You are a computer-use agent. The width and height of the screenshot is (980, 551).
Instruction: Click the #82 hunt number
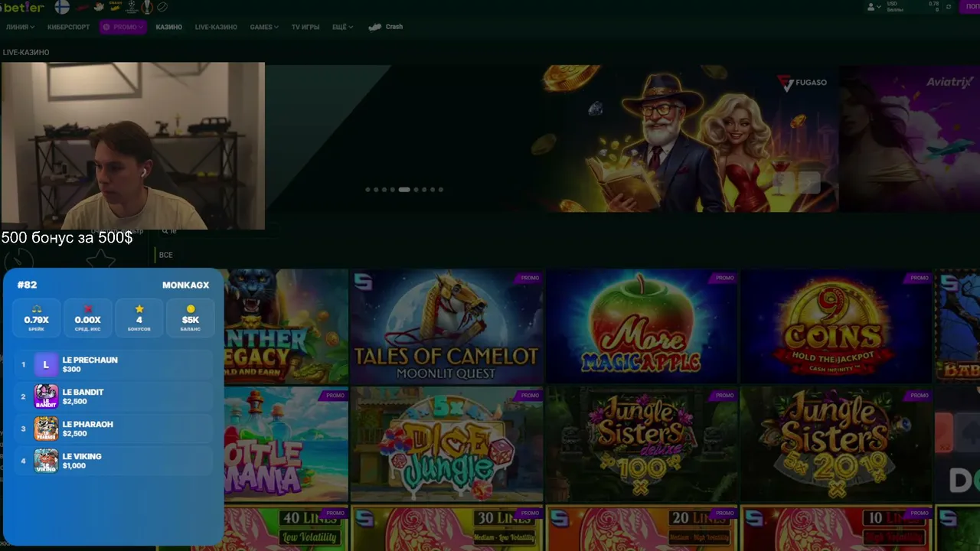point(27,285)
